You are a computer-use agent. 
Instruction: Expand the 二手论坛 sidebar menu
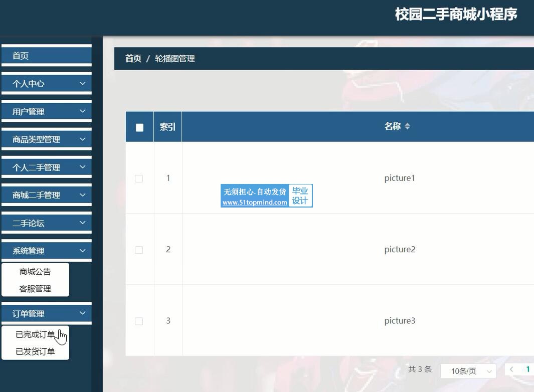(46, 223)
